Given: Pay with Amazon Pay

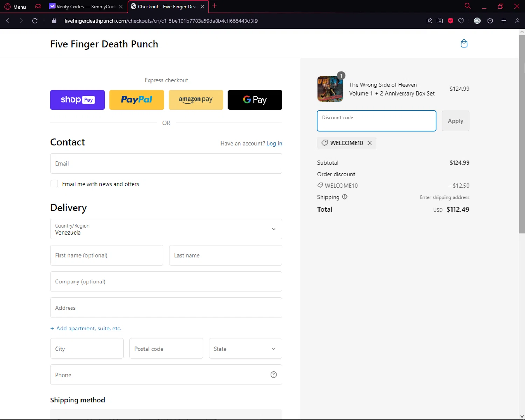Looking at the screenshot, I should coord(196,100).
